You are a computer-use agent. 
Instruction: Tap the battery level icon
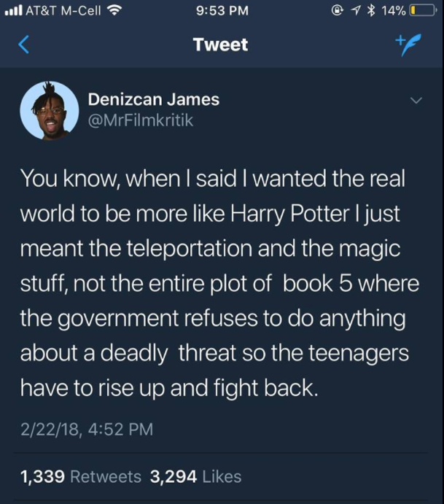423,11
